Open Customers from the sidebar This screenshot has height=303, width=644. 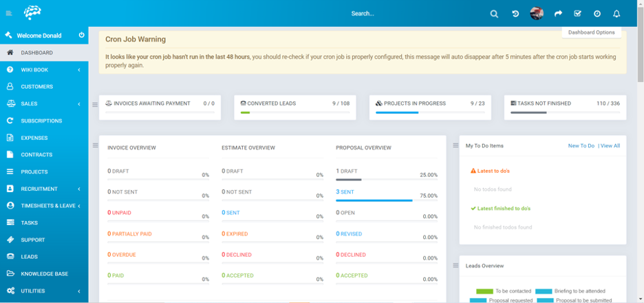[36, 87]
